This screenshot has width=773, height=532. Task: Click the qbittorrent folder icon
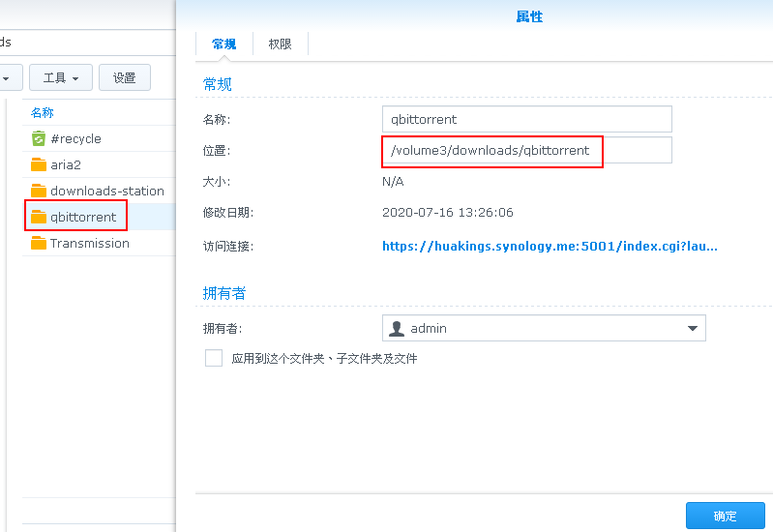(x=39, y=217)
